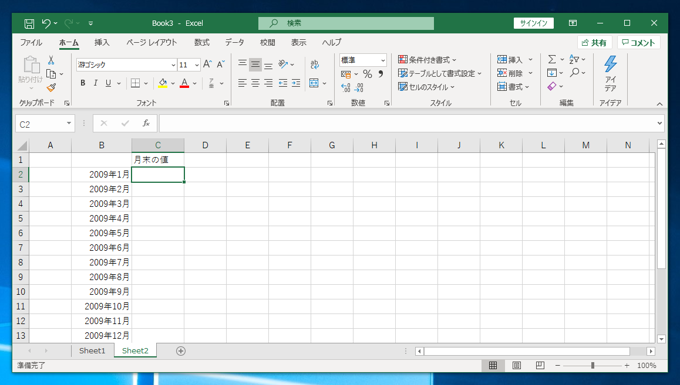Apply red font color
The image size is (680, 385).
pos(184,83)
